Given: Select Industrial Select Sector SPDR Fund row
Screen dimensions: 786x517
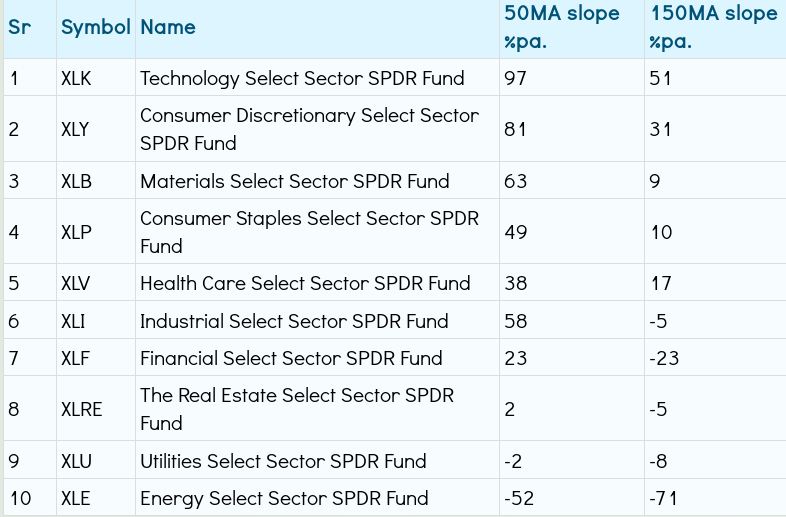Looking at the screenshot, I should pyautogui.click(x=294, y=321).
